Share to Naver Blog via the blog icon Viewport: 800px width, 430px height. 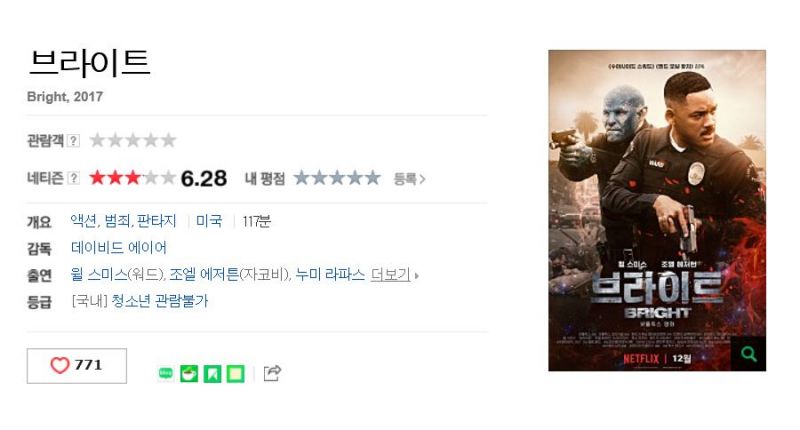click(x=166, y=373)
